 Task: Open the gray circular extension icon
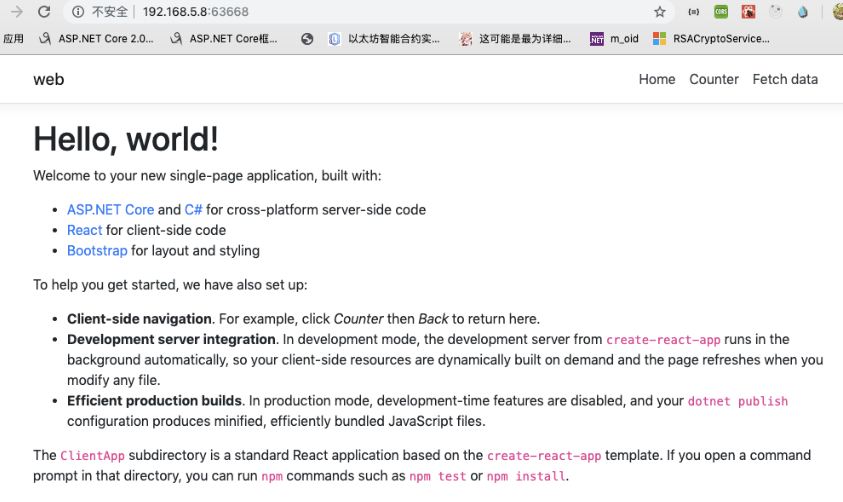coord(775,11)
